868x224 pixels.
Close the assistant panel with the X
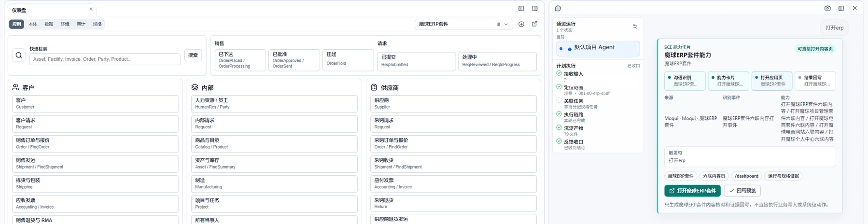point(854,8)
